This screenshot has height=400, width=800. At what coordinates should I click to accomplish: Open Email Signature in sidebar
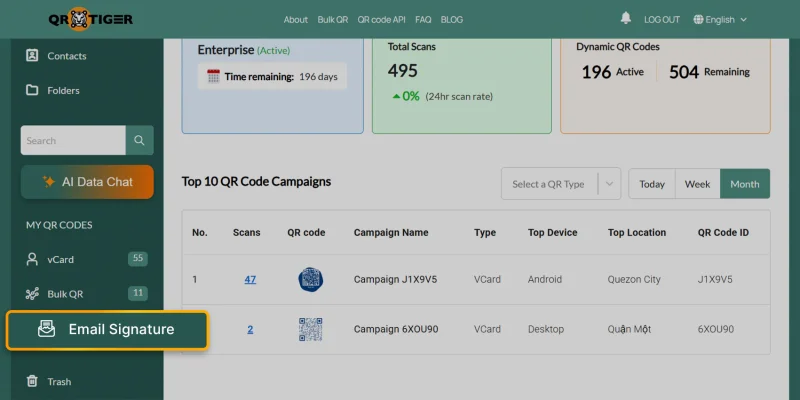tap(107, 329)
